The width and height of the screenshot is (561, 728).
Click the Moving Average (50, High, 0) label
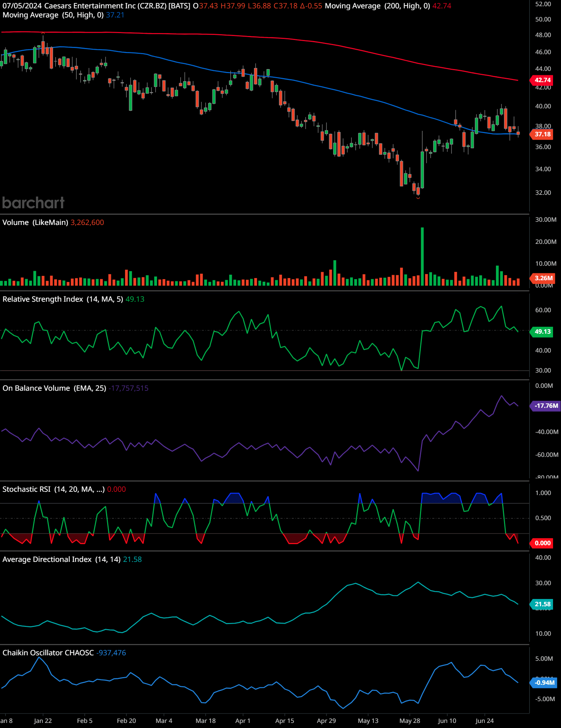click(53, 15)
